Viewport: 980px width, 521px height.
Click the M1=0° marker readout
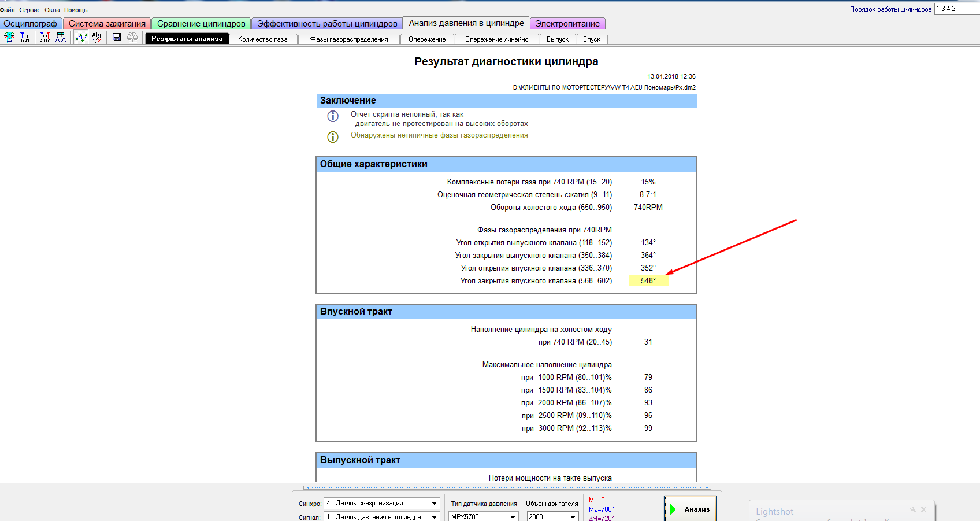pos(598,500)
